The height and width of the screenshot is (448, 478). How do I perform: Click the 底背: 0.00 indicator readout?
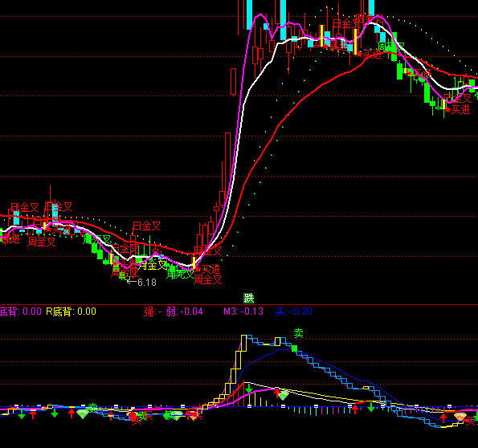(x=21, y=312)
